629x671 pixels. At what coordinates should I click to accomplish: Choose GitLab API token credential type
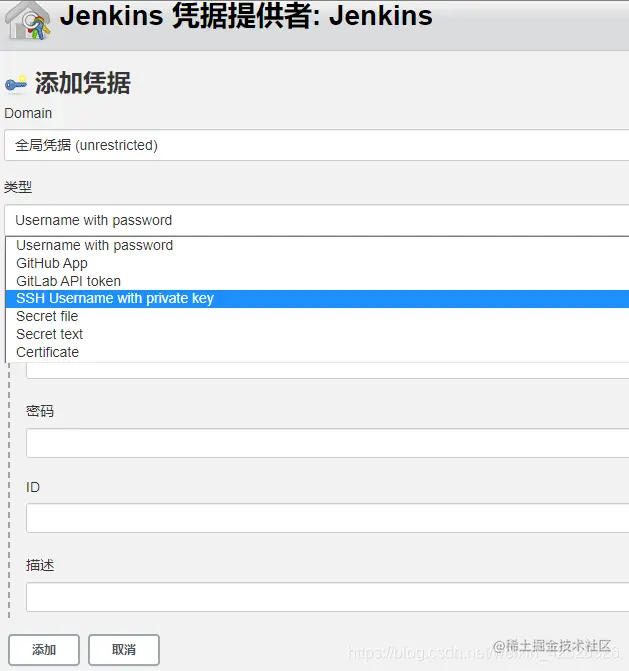pos(317,281)
